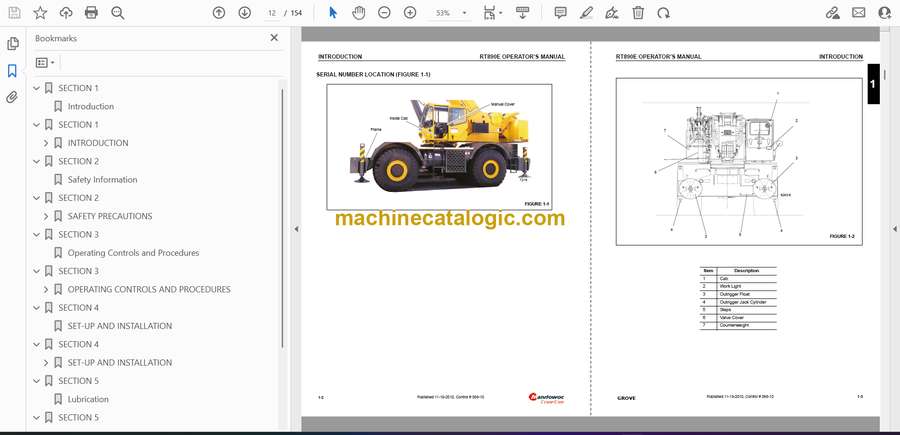The image size is (900, 435).
Task: Open the Safety Information bookmark
Action: 102,180
